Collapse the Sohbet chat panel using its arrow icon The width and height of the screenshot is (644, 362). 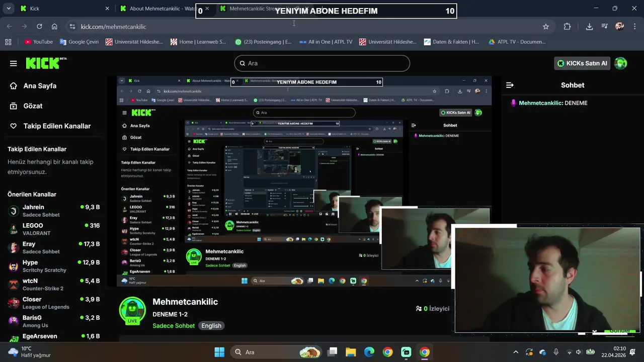click(x=510, y=85)
